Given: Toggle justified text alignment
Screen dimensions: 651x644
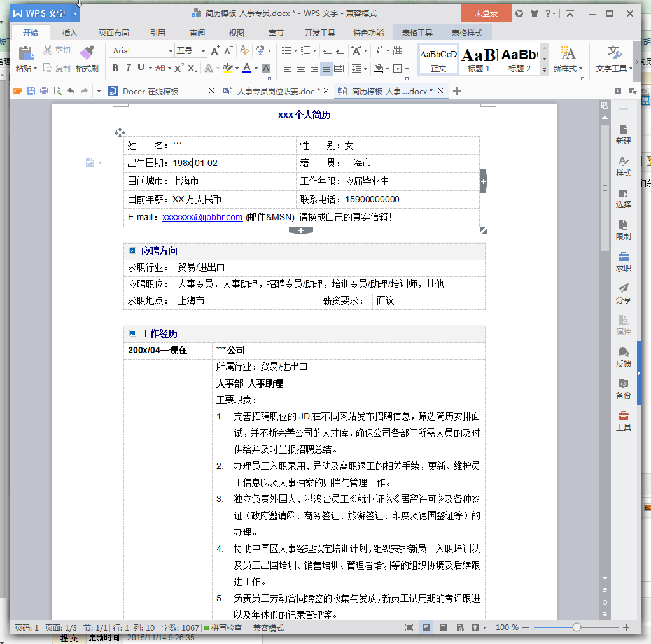Looking at the screenshot, I should [x=326, y=69].
